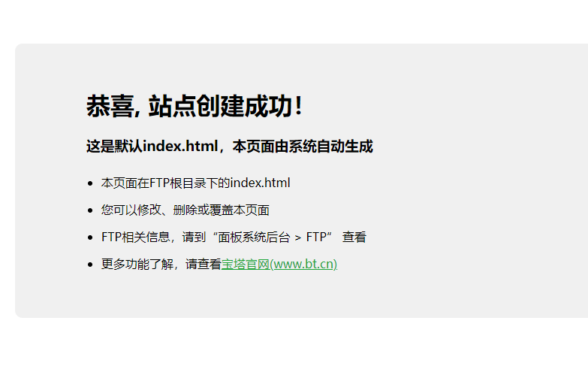588x375 pixels.
Task: Click bullet dot before FTP相关信息
Action: [90, 237]
